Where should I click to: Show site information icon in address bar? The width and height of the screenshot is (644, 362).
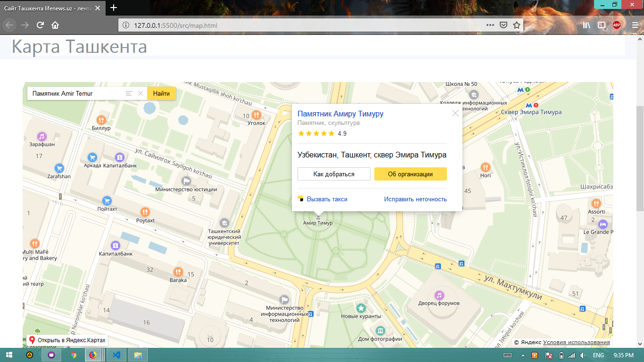pos(126,25)
